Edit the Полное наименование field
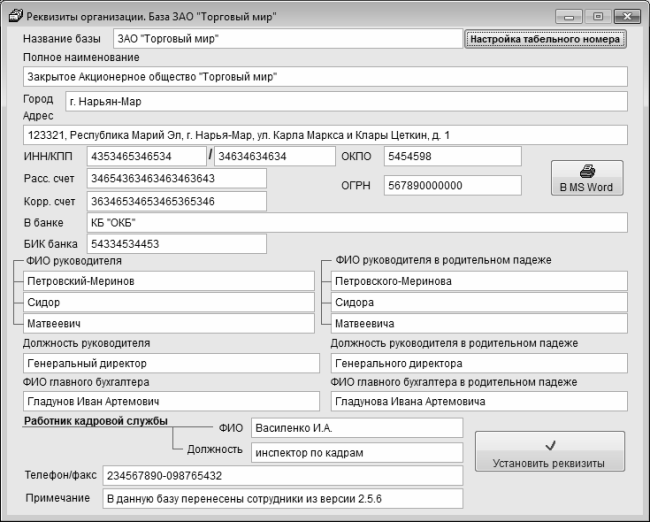Screen dimensions: 650x522 [x=325, y=77]
